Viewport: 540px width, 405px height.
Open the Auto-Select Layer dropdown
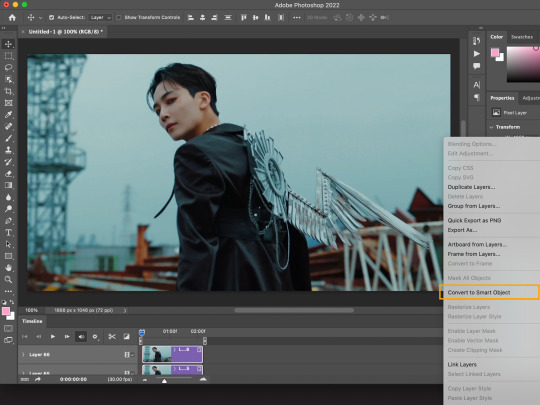(x=100, y=17)
